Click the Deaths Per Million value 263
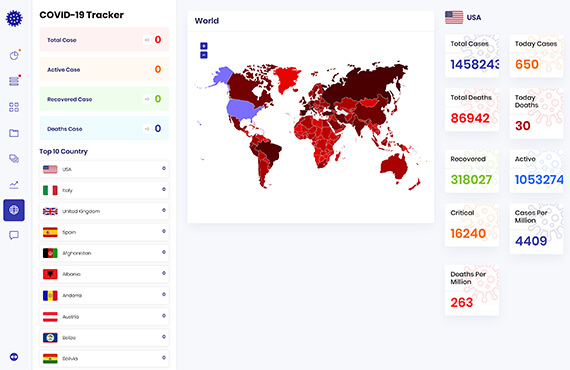The image size is (570, 370). coord(462,302)
